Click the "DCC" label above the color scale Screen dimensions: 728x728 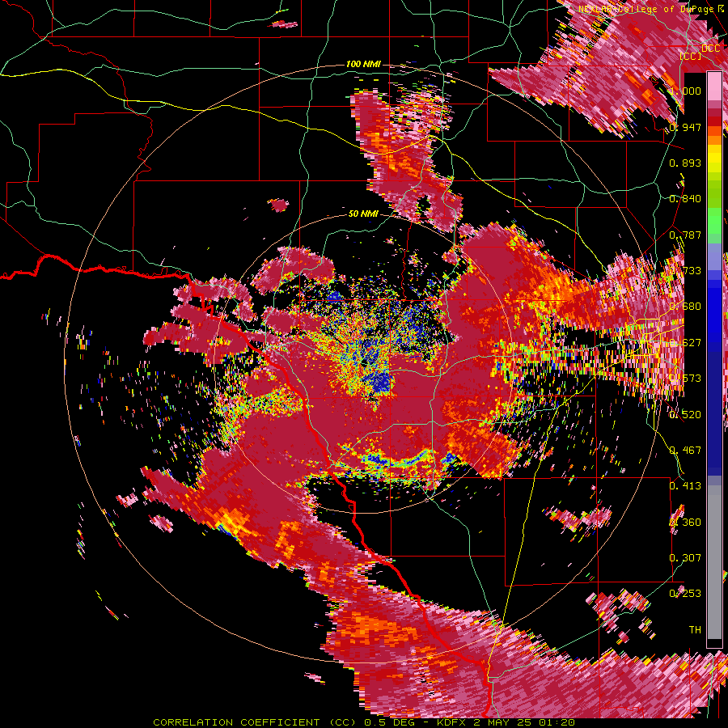(x=710, y=49)
